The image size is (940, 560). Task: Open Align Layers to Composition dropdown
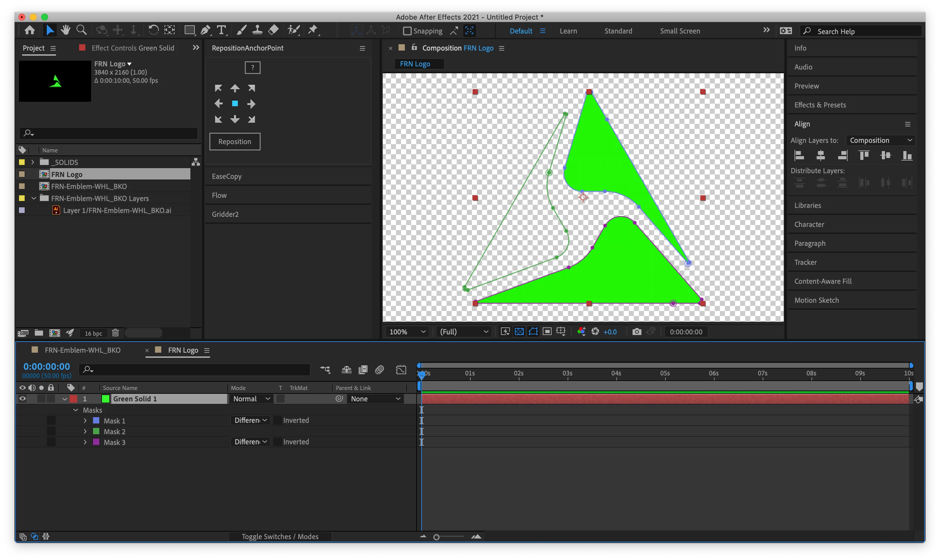[880, 140]
